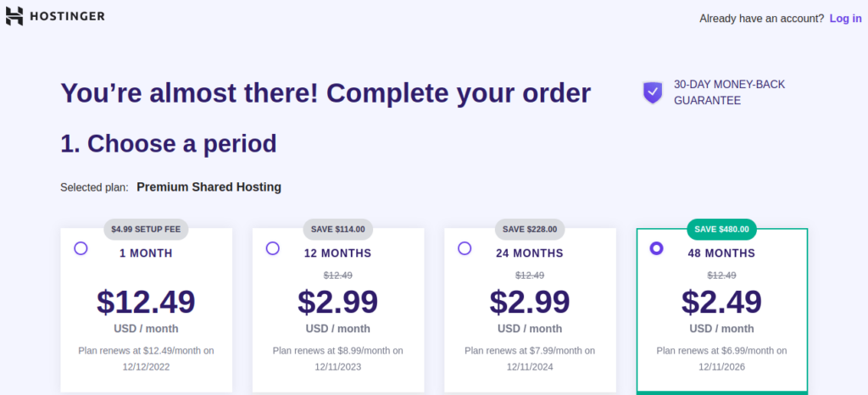Viewport: 868px width, 395px height.
Task: Click the money-back guarantee shield icon
Action: (x=652, y=92)
